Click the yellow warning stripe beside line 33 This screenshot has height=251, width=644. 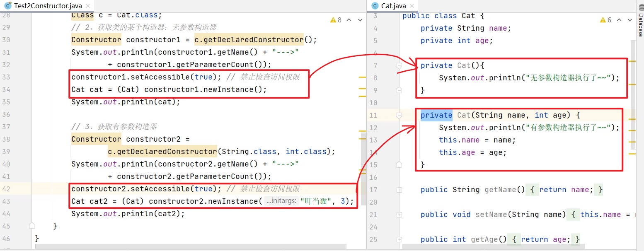(x=362, y=77)
